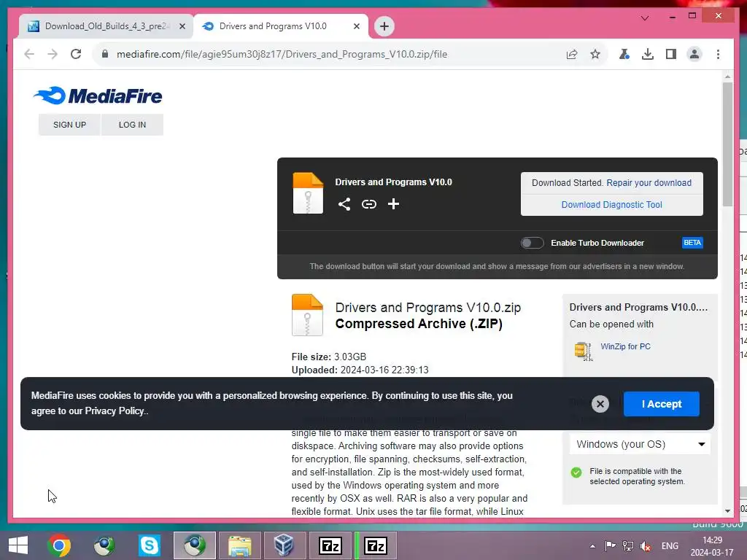Click Repair your download link
The width and height of the screenshot is (747, 560).
pos(649,183)
